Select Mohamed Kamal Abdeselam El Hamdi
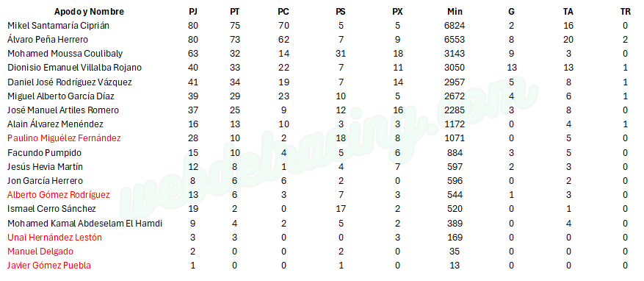644x281 pixels. pyautogui.click(x=84, y=224)
